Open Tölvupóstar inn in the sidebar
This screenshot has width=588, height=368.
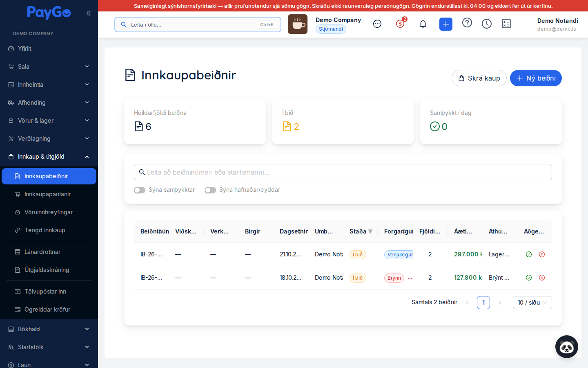[x=49, y=292]
